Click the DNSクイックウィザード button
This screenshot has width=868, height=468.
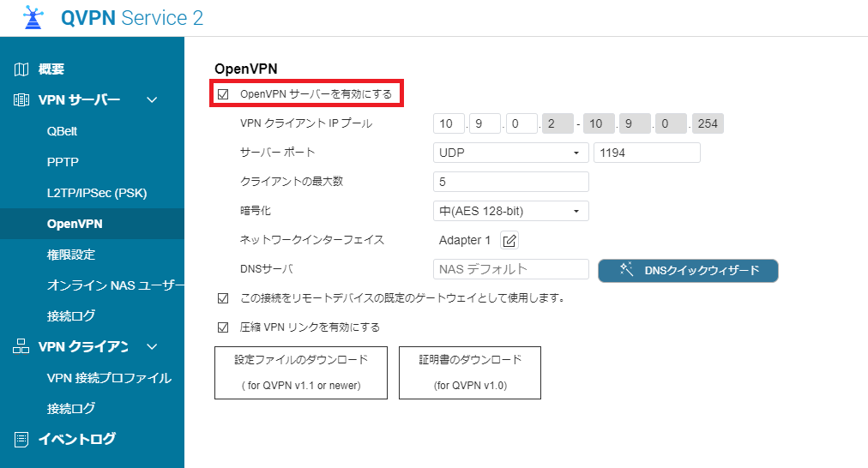(x=688, y=271)
